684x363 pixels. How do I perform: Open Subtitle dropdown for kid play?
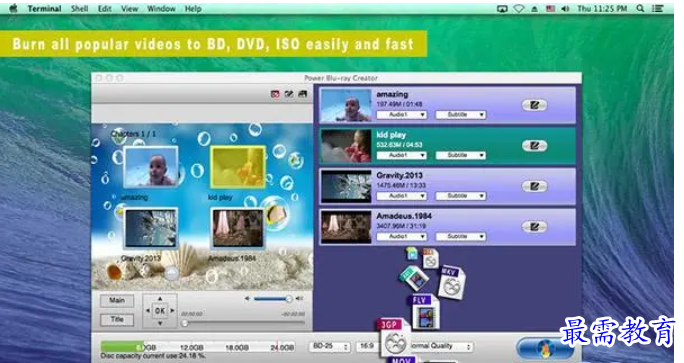(461, 155)
